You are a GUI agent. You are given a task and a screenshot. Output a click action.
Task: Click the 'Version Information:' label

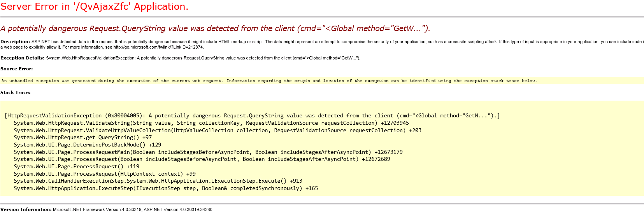(x=26, y=209)
